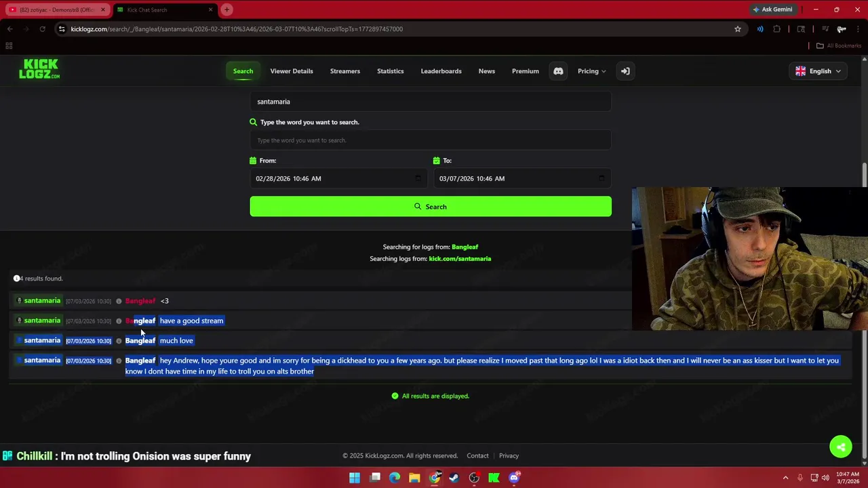This screenshot has height=488, width=868.
Task: Click Chrome icon in taskbar
Action: [x=434, y=478]
